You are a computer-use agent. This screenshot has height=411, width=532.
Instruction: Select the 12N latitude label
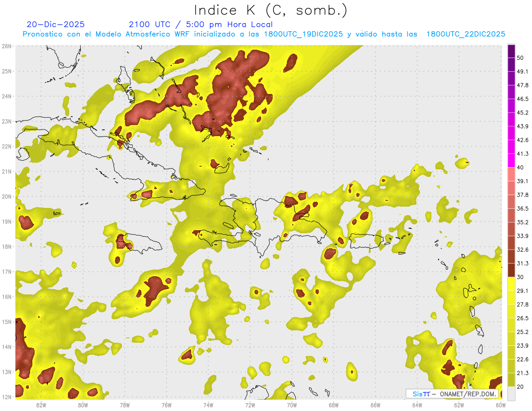pos(7,397)
